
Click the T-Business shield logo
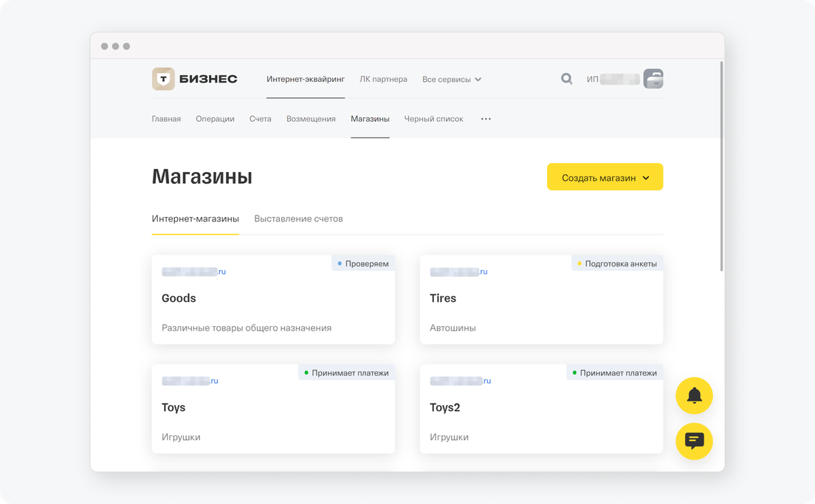tap(163, 79)
